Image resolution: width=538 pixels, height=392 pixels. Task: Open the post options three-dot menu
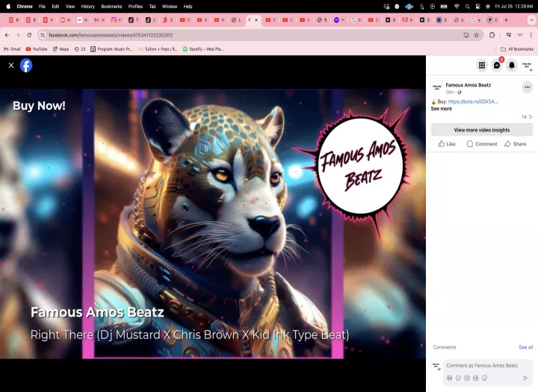point(527,87)
